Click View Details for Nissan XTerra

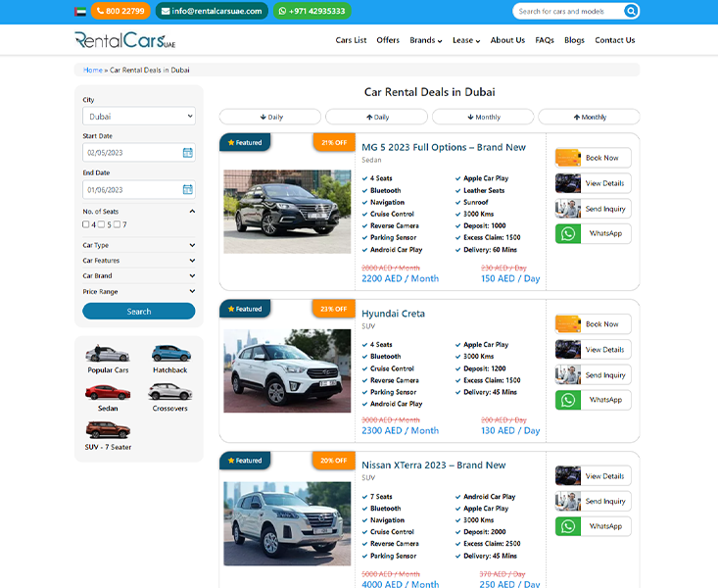click(593, 476)
